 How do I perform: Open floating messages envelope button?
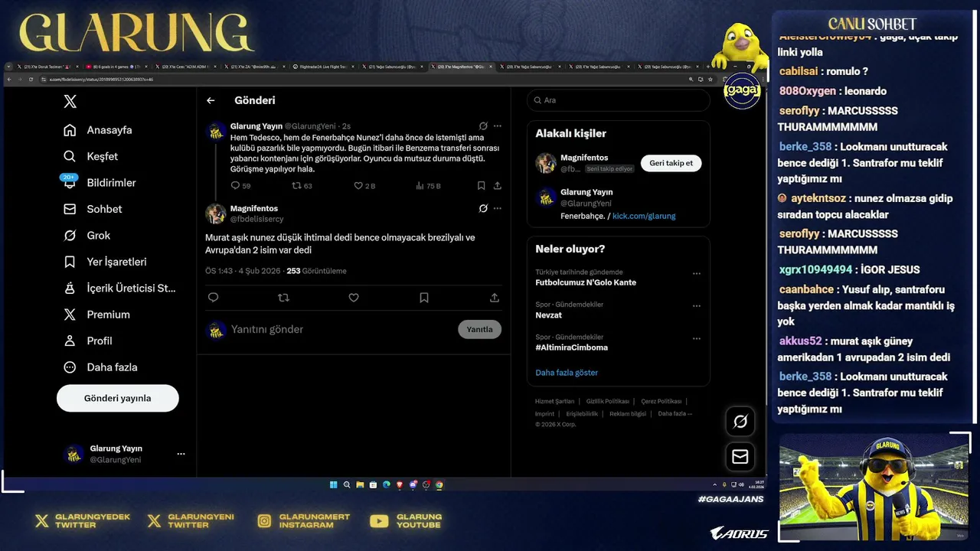click(740, 456)
